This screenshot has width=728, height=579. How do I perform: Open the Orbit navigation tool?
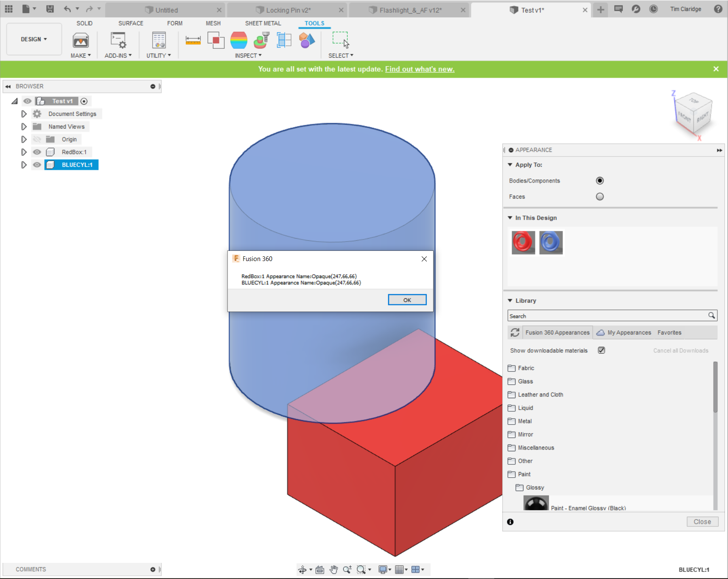click(x=302, y=570)
